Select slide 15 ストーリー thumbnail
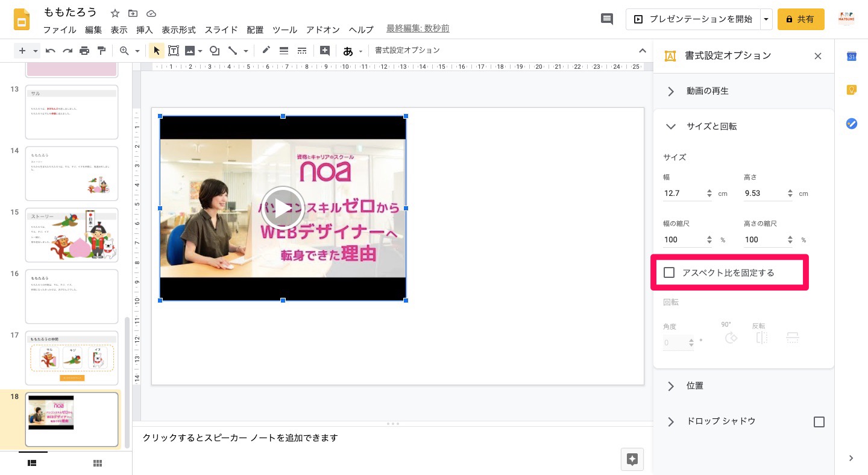The width and height of the screenshot is (868, 475). tap(72, 234)
